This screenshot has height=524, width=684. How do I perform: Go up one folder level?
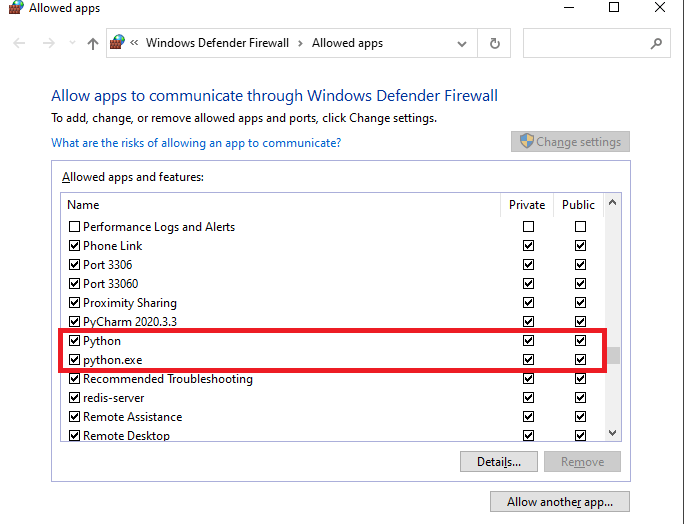point(93,44)
